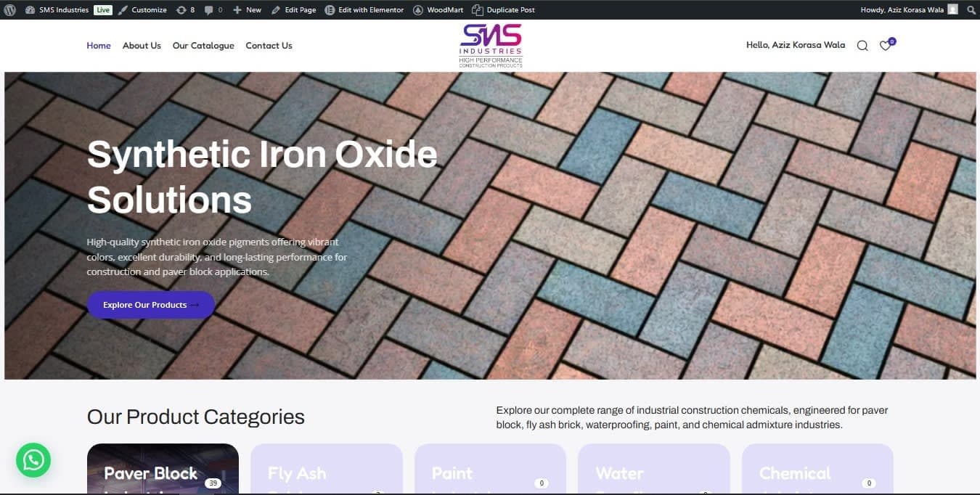
Task: Click Edit Page in admin bar
Action: pos(294,10)
